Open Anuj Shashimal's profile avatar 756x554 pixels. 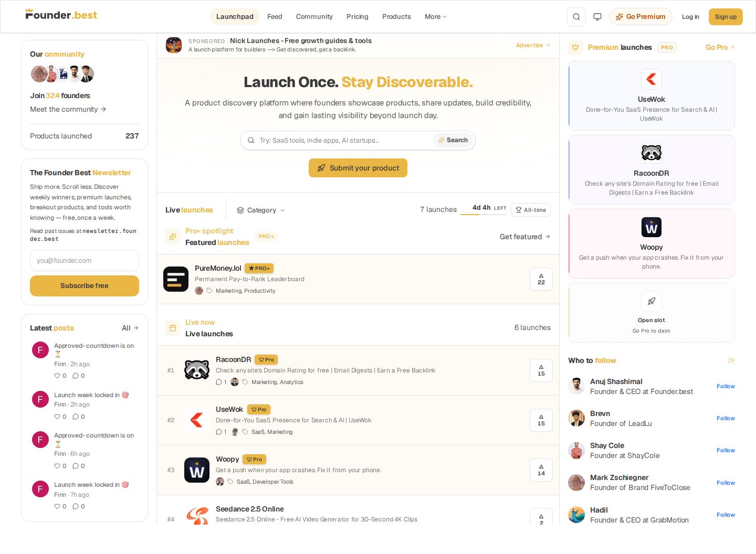coord(576,386)
